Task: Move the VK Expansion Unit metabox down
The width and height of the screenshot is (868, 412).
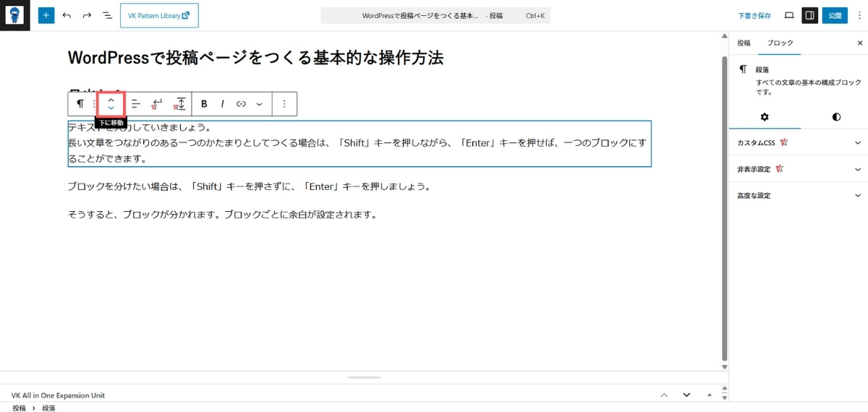Action: [x=686, y=395]
